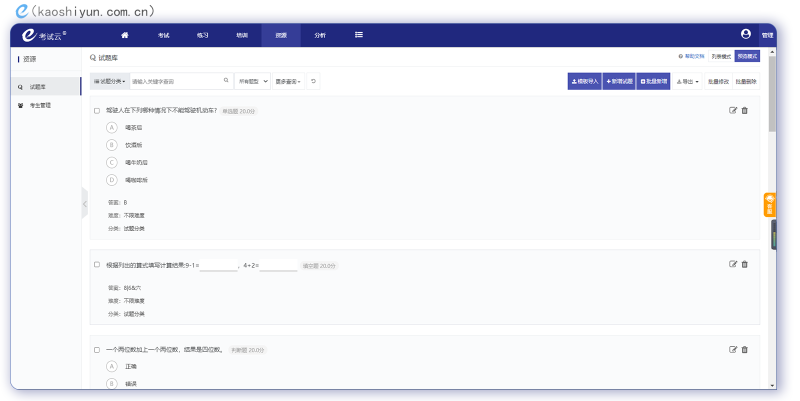Click the keyword search input field
Screen dimensions: 800x401
(x=174, y=81)
